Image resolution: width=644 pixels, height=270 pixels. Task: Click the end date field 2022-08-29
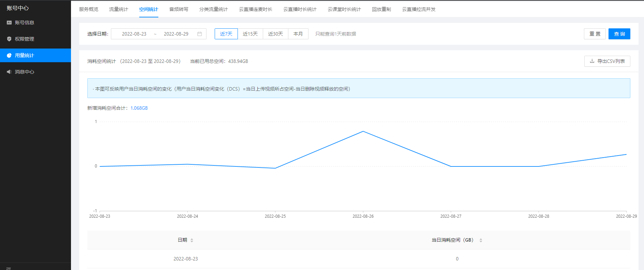coord(176,34)
